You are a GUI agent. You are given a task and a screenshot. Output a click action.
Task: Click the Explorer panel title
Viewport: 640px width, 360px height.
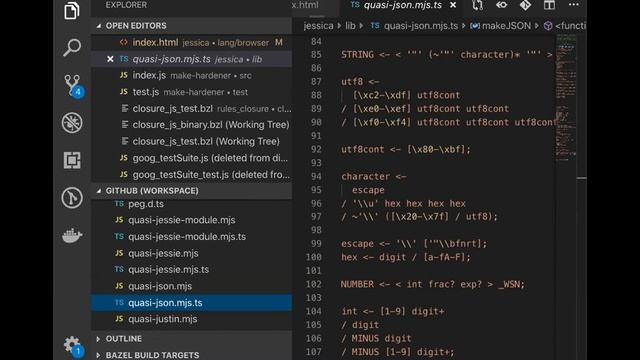click(x=126, y=5)
